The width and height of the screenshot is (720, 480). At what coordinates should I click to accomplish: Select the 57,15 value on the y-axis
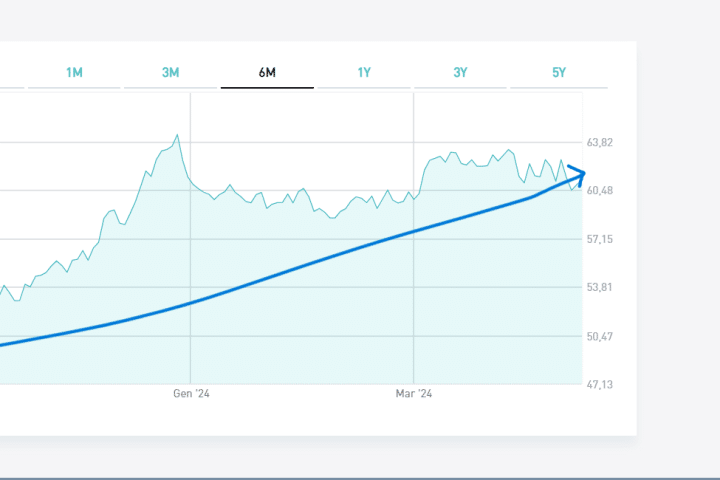[600, 240]
